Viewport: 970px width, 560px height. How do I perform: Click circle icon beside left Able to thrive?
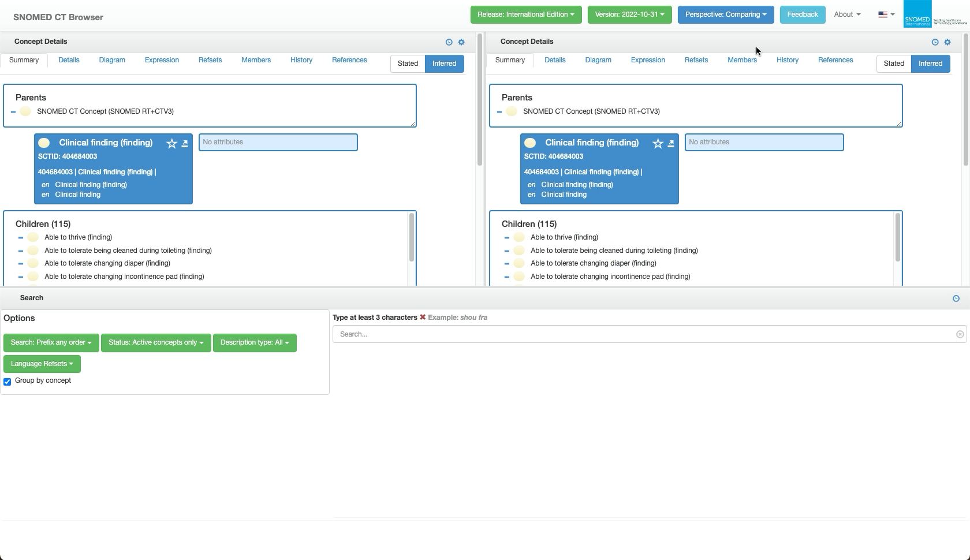pyautogui.click(x=33, y=237)
